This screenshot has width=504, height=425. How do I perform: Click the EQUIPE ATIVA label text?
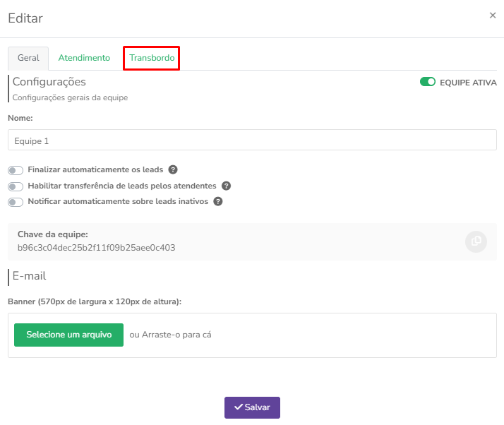468,82
